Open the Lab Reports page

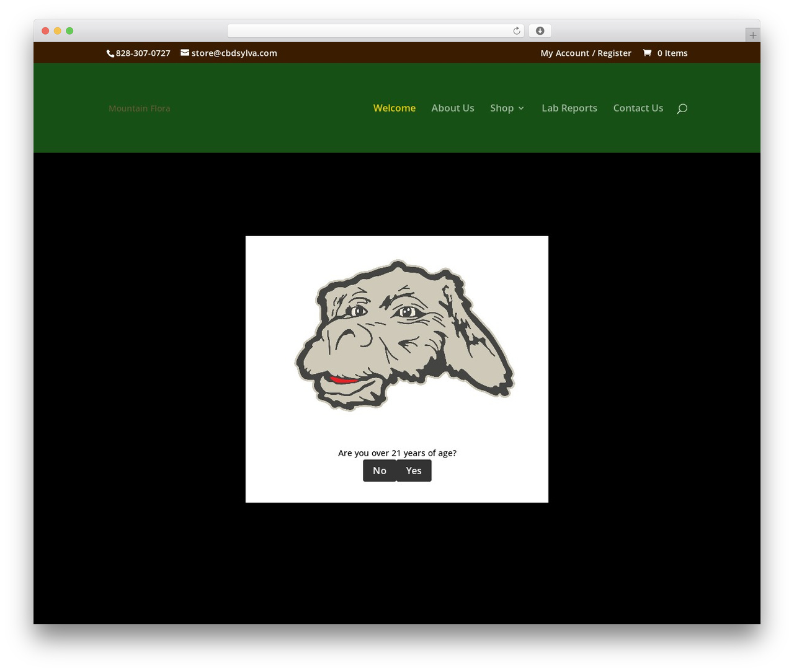point(569,108)
